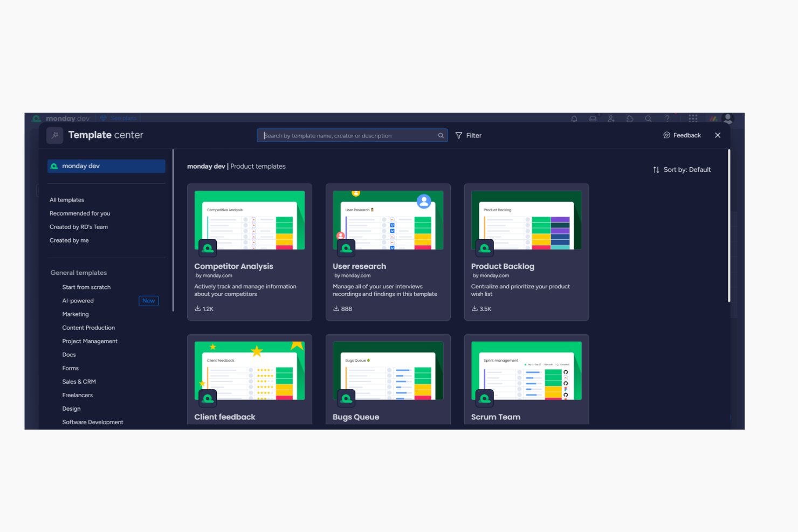Screen dimensions: 798x532
Task: Select Design category
Action: pos(71,409)
